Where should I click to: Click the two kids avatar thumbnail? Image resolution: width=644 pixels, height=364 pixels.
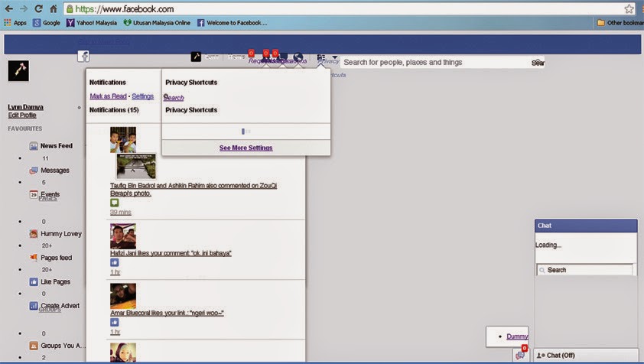pyautogui.click(x=123, y=140)
